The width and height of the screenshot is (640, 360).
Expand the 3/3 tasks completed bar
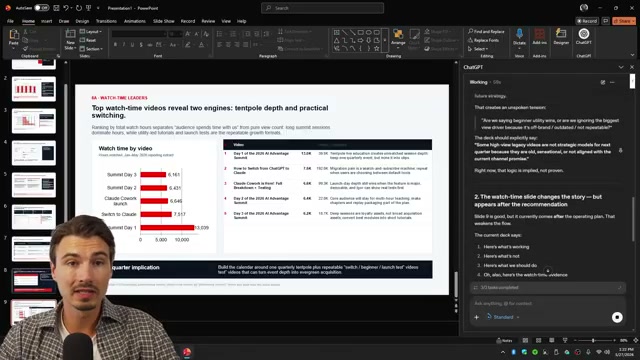point(547,287)
